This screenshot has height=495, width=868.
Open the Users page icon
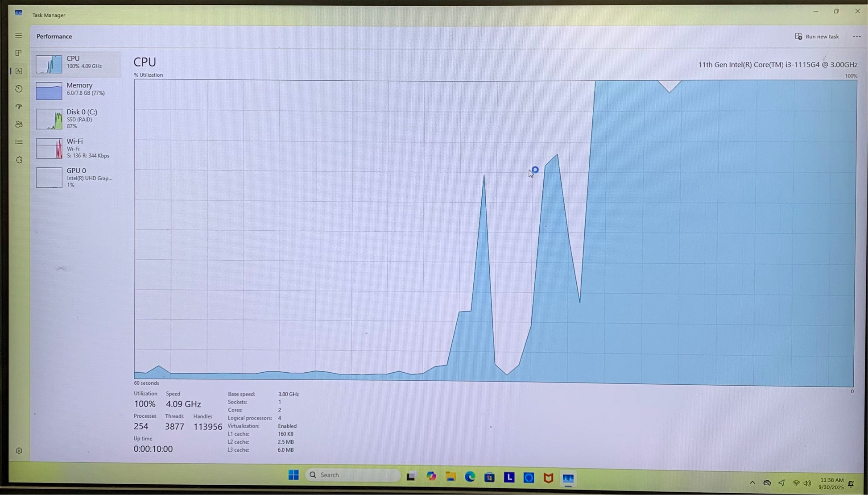pos(19,124)
